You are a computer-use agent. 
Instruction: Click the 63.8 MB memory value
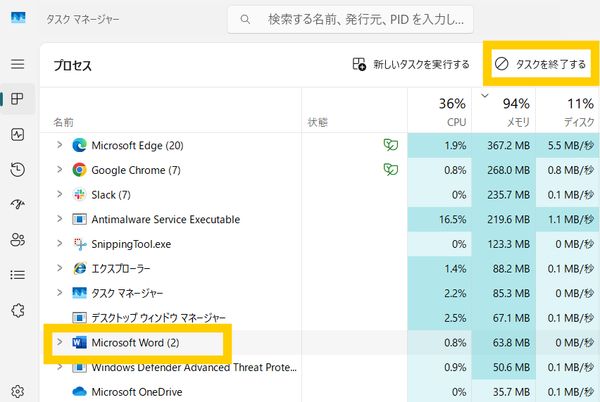(511, 343)
